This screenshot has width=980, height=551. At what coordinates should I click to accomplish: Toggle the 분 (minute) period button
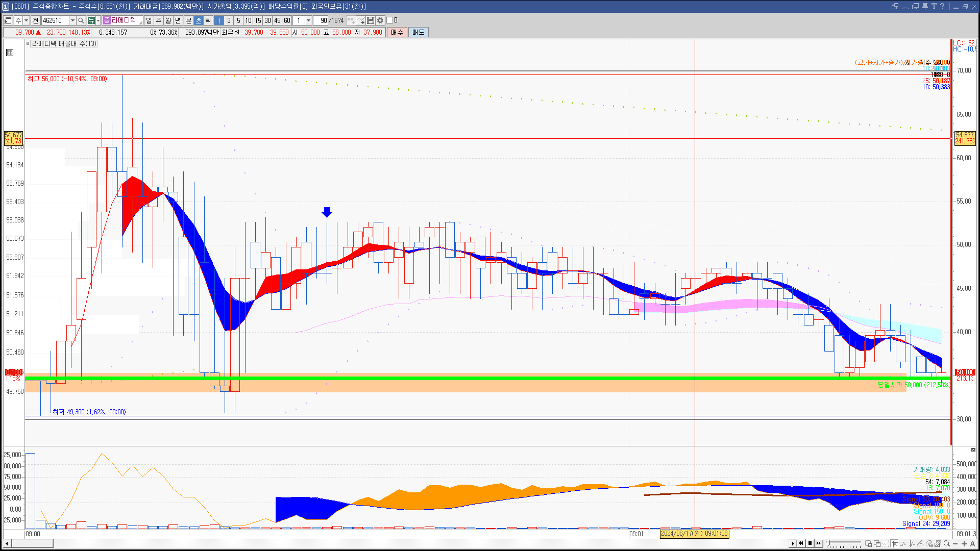tap(188, 20)
